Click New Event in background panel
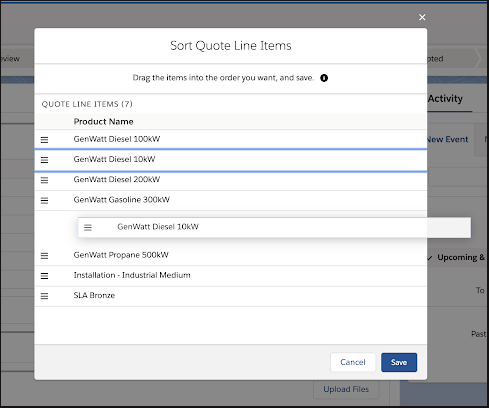The height and width of the screenshot is (408, 489). coord(447,139)
